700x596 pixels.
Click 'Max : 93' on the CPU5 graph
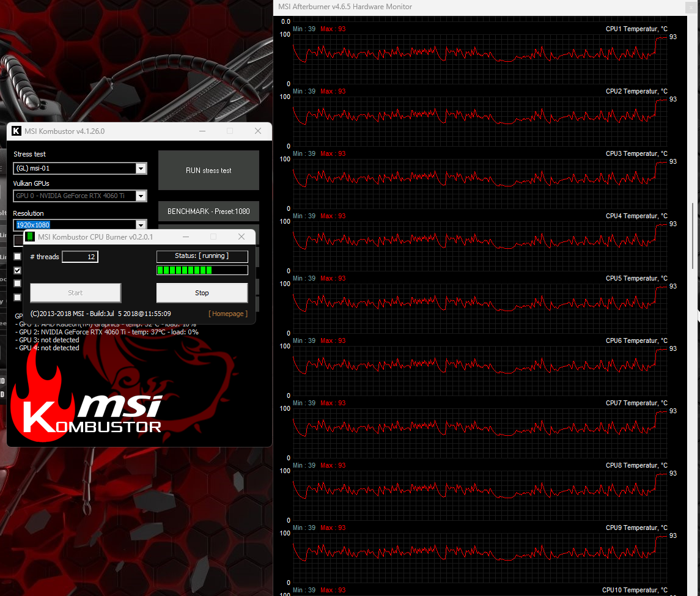pyautogui.click(x=333, y=278)
